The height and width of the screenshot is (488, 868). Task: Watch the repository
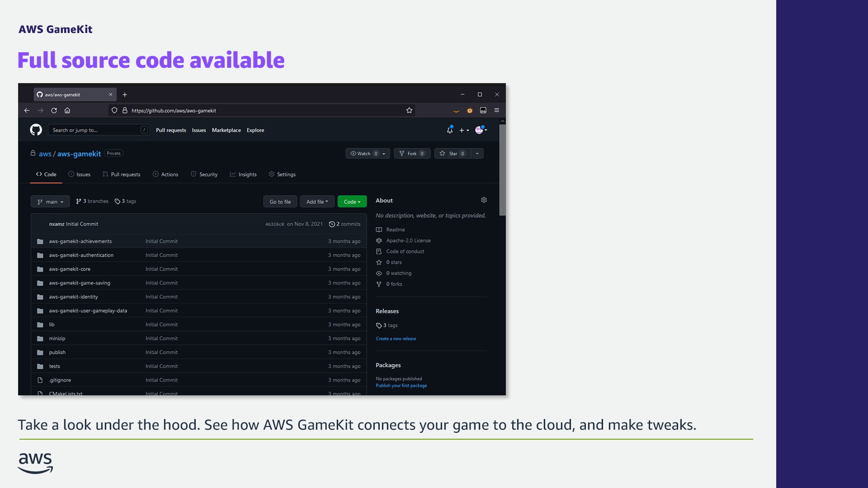pos(364,153)
